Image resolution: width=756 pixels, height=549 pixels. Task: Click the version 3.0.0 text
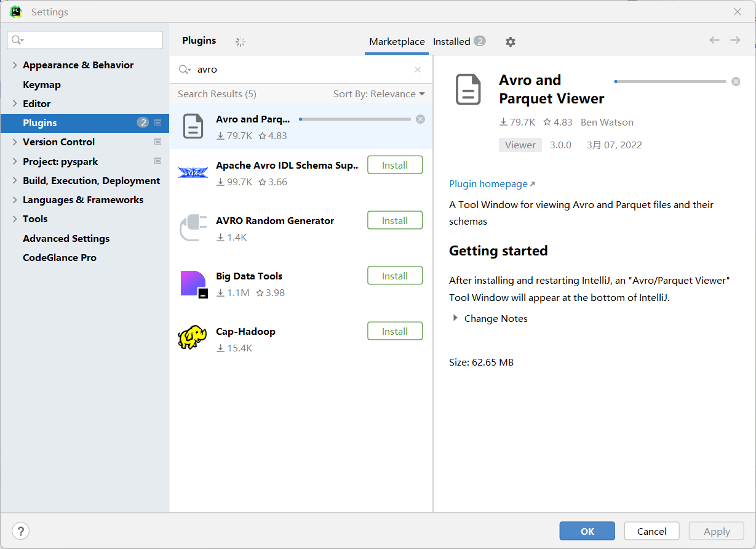point(560,145)
